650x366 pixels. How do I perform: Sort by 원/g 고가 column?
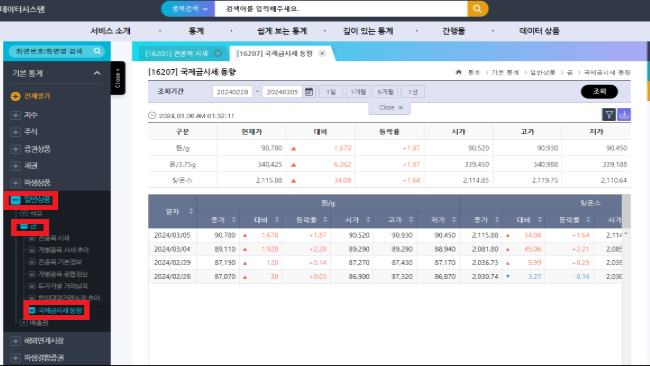[x=411, y=220]
